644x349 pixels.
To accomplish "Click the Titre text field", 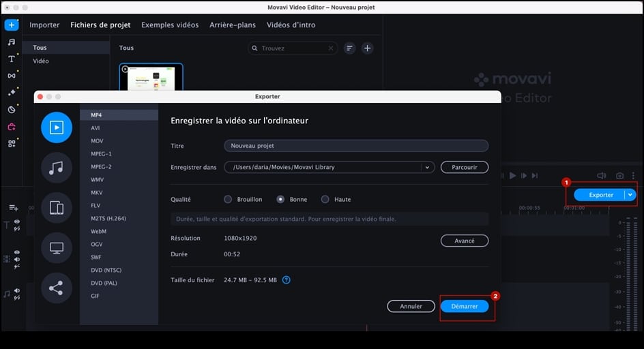I will 355,146.
